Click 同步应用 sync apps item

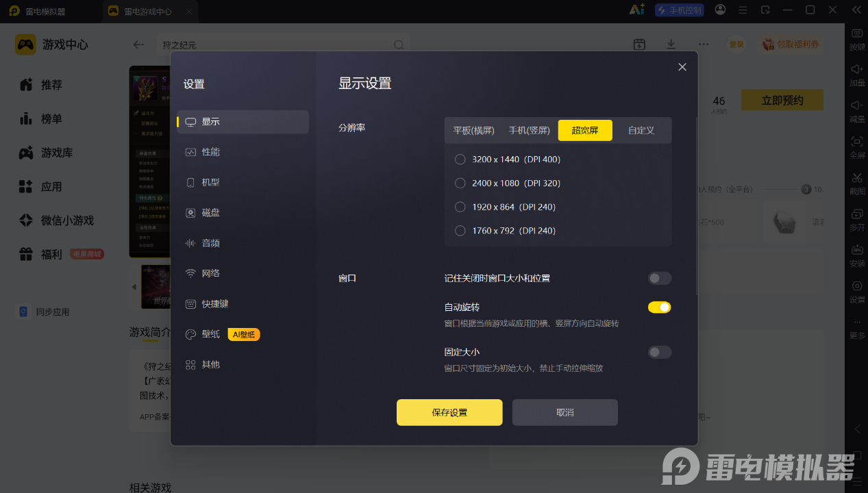[x=43, y=312]
